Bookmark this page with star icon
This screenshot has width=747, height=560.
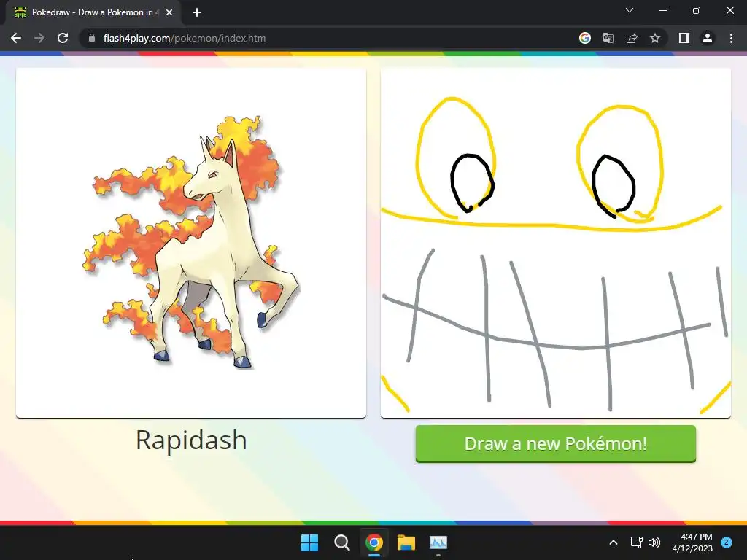pyautogui.click(x=655, y=38)
